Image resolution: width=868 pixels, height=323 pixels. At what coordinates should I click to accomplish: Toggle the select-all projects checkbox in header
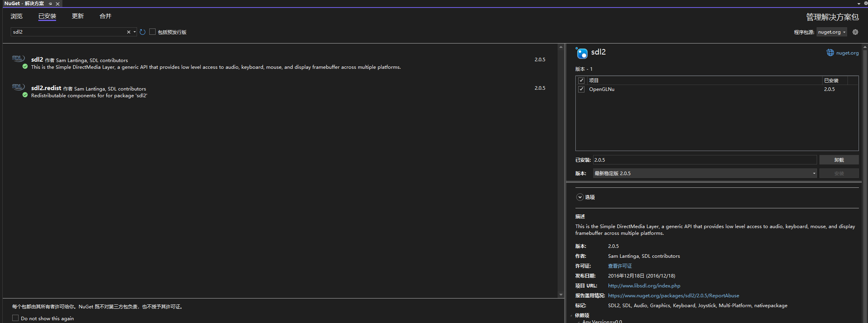tap(581, 80)
